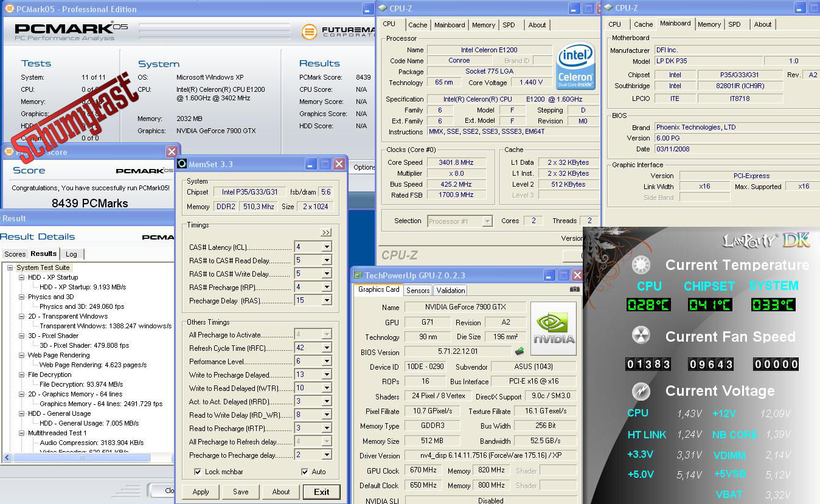This screenshot has width=820, height=504.
Task: Open About tab in CPU-Z Mainboard window
Action: click(x=763, y=24)
